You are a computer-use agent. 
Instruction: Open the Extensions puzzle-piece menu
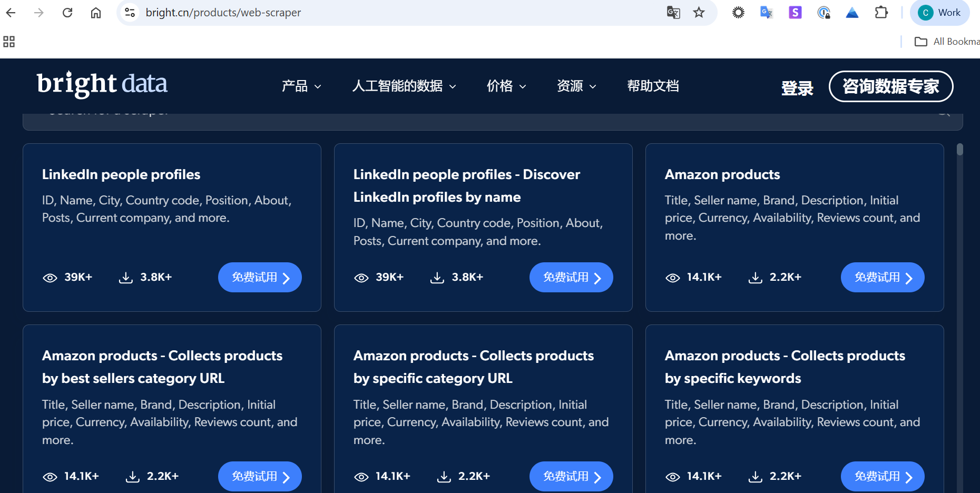click(x=881, y=13)
